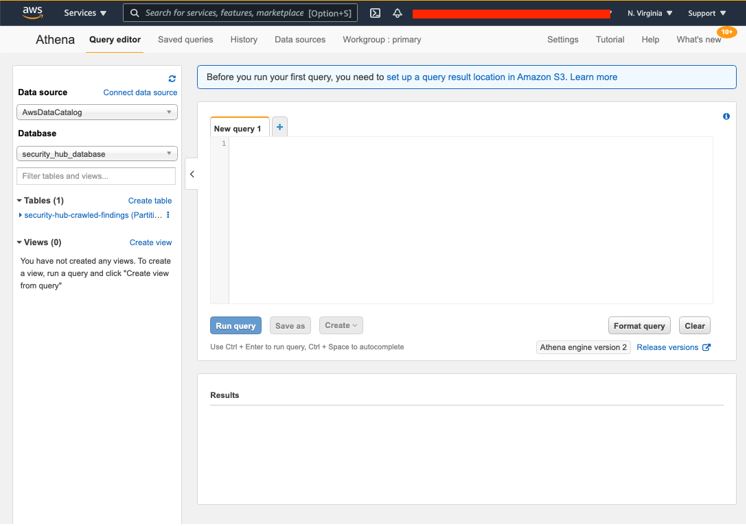This screenshot has height=526, width=746.
Task: Open the Support dropdown menu
Action: pyautogui.click(x=707, y=13)
